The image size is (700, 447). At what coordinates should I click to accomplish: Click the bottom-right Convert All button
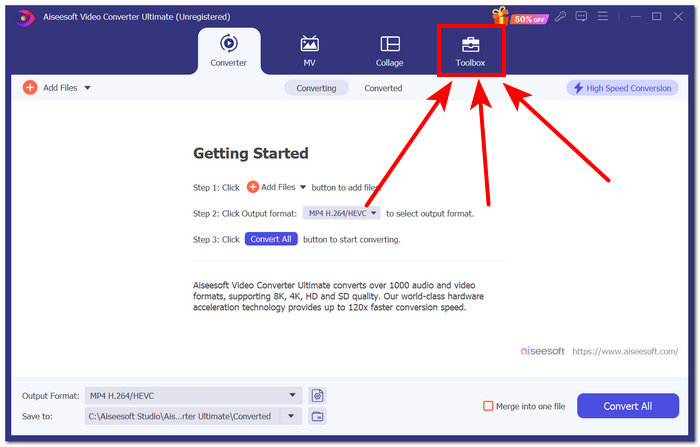(x=627, y=406)
